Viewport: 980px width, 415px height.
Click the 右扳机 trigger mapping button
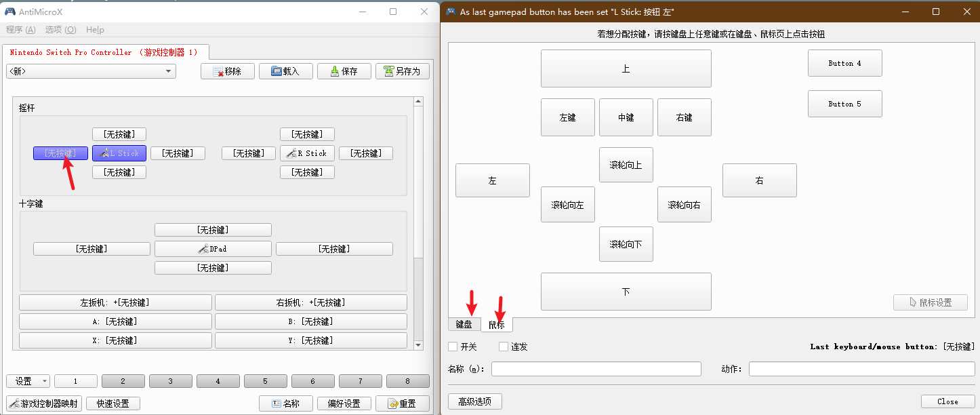(x=311, y=302)
